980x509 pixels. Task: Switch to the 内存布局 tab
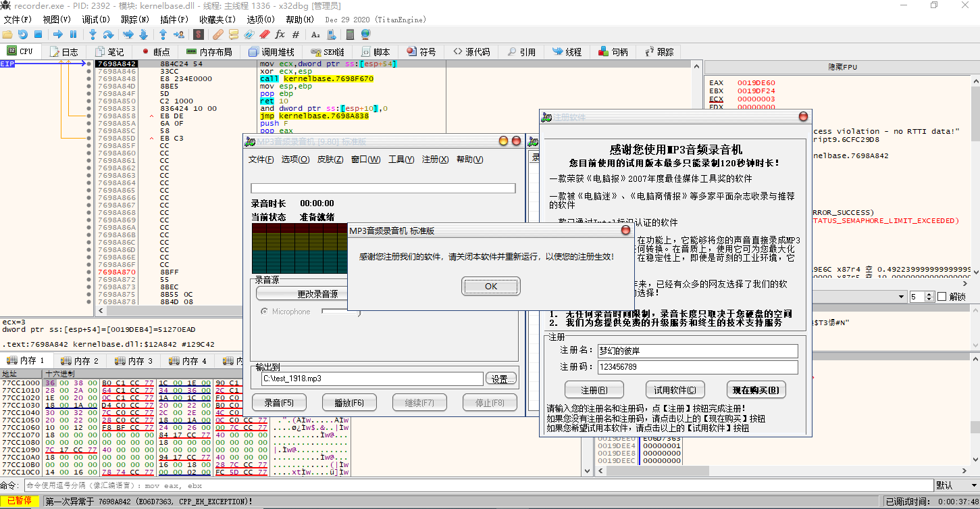[209, 51]
